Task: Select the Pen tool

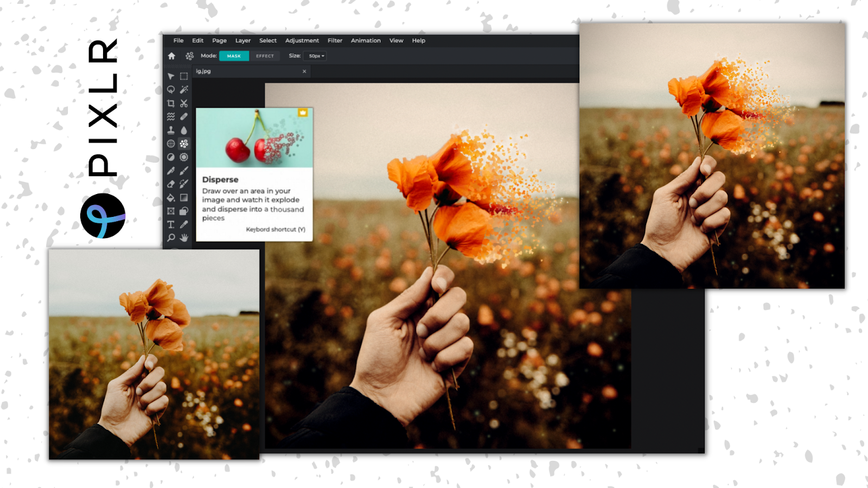Action: point(171,171)
